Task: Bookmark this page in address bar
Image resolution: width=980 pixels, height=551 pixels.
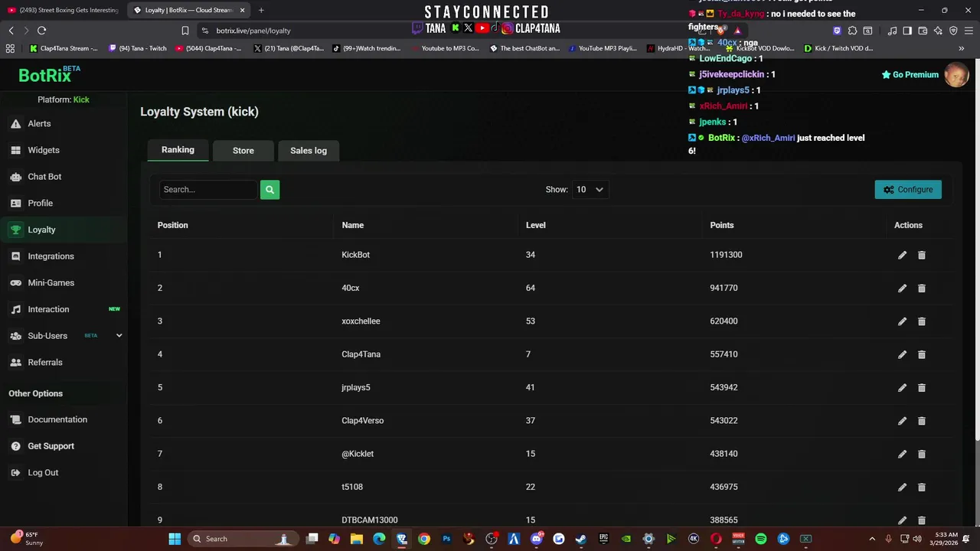Action: point(185,31)
